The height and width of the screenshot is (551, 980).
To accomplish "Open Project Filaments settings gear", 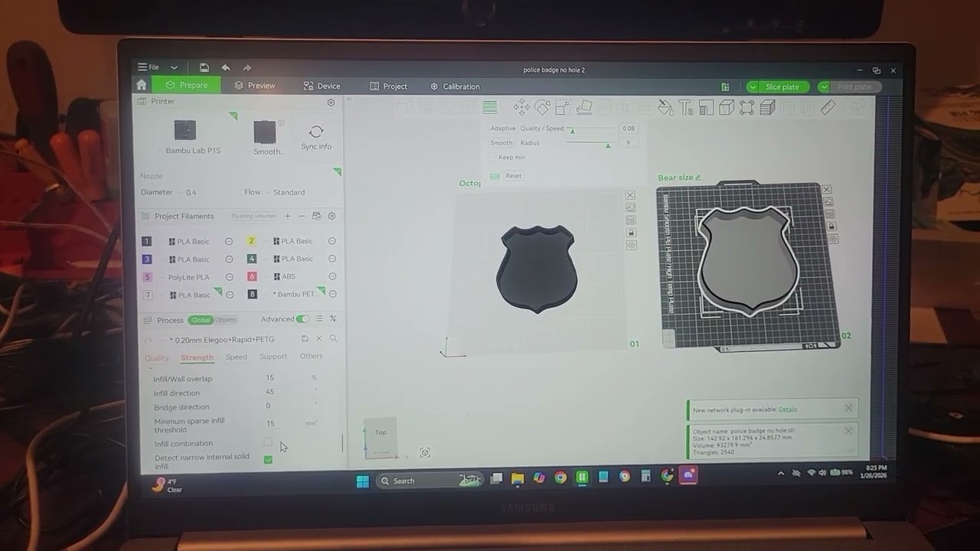I will pyautogui.click(x=332, y=216).
